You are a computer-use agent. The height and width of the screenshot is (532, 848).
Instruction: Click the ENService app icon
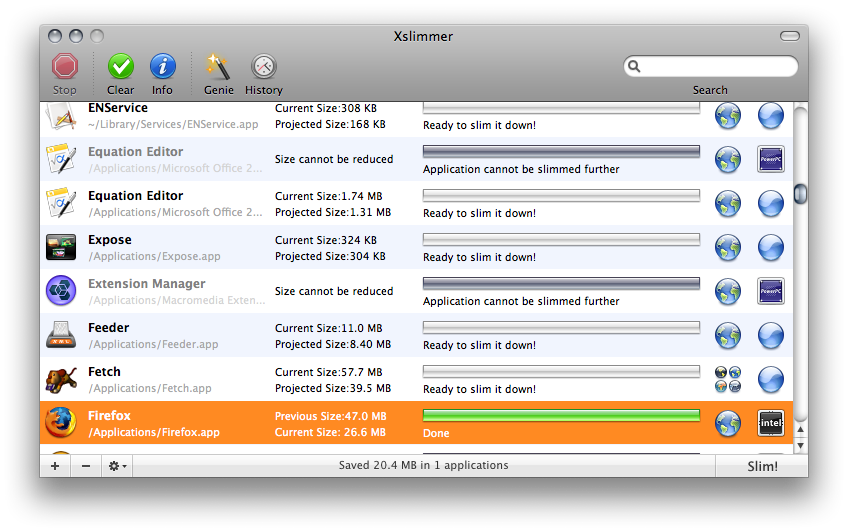61,116
